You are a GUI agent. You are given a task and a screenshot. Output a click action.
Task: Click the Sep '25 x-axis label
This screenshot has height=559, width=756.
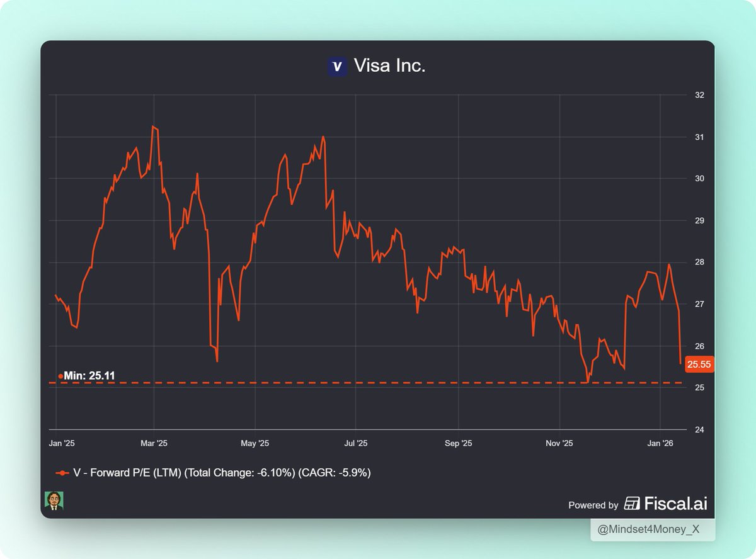point(458,444)
